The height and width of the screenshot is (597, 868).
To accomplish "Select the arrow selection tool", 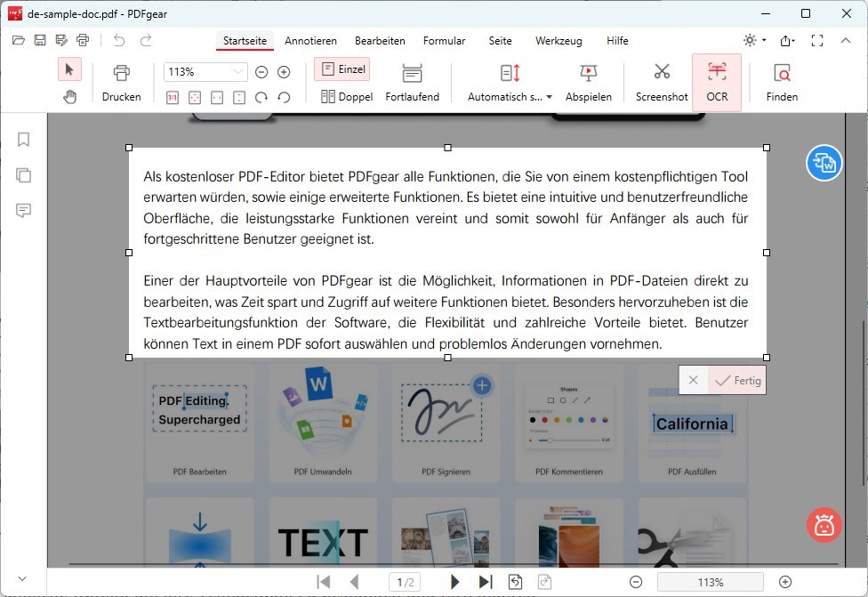I will click(x=69, y=69).
